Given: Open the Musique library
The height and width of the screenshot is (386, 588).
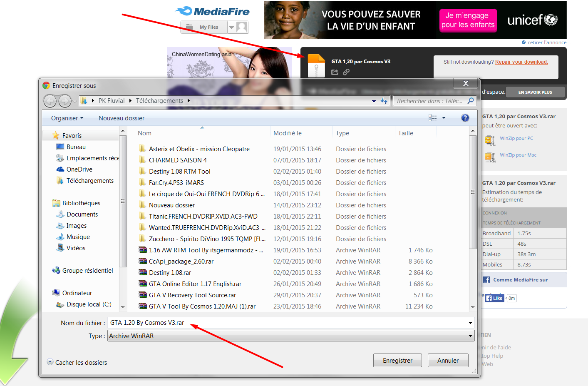Looking at the screenshot, I should 78,237.
